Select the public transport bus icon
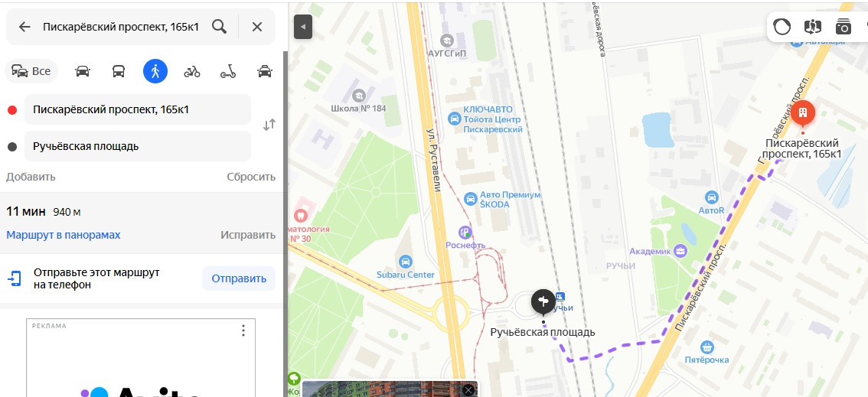 tap(119, 71)
